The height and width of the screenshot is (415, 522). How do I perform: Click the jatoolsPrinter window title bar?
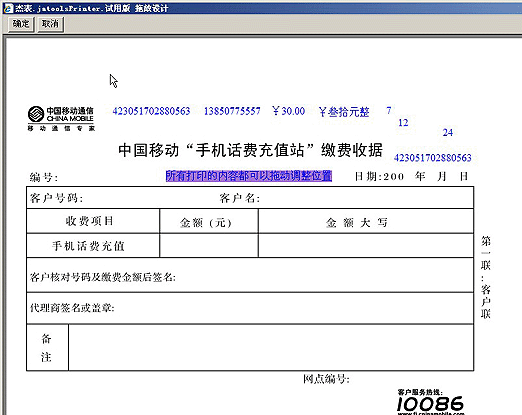(x=262, y=8)
